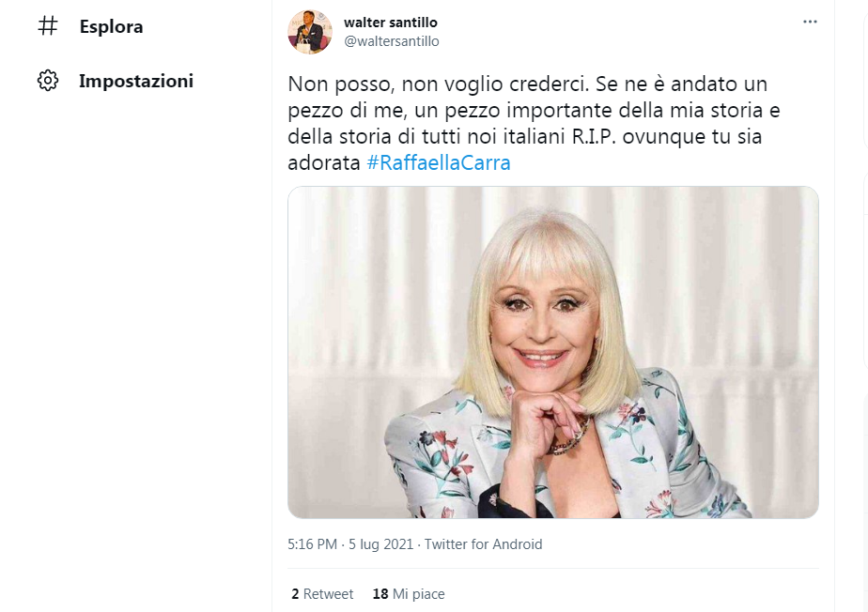Click the Twitter for Android source link
This screenshot has height=612, width=868.
(483, 544)
